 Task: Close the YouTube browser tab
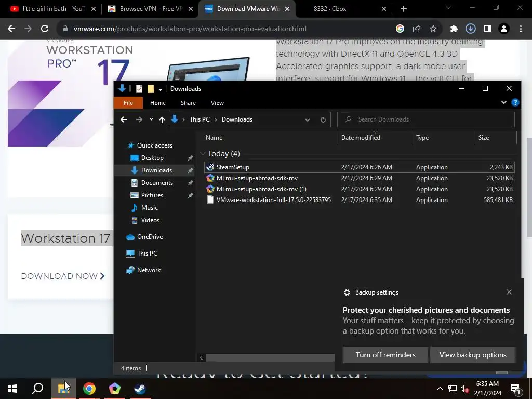tap(94, 9)
